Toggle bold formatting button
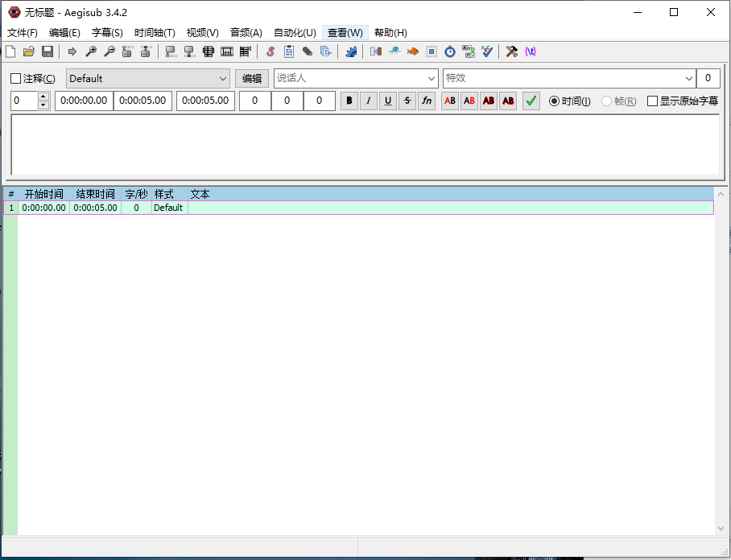Image resolution: width=731 pixels, height=560 pixels. click(x=349, y=101)
